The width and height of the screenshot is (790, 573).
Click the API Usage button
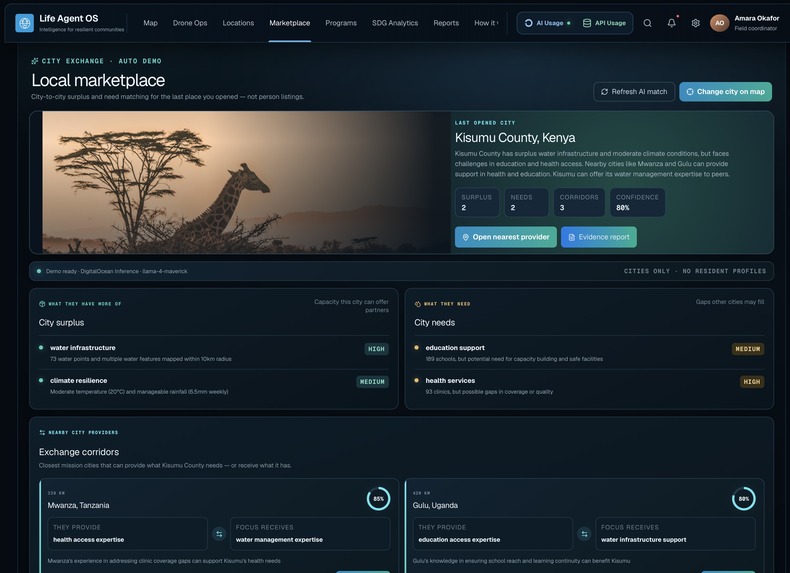click(604, 23)
